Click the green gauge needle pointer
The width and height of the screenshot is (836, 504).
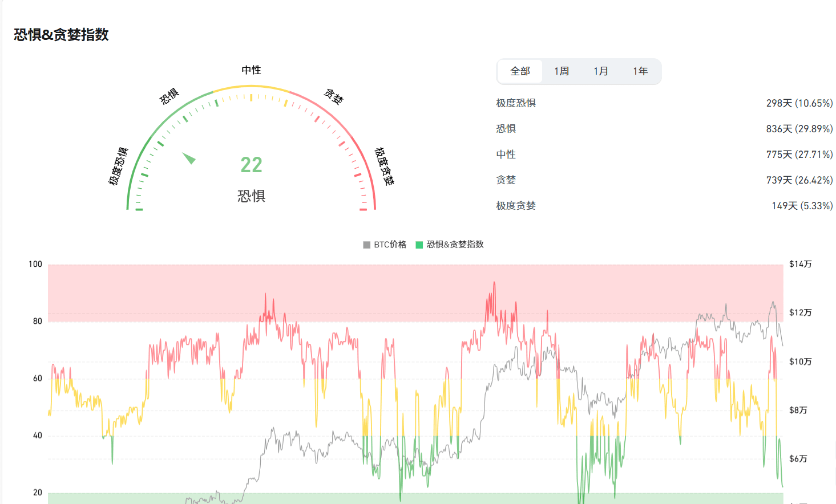(189, 158)
